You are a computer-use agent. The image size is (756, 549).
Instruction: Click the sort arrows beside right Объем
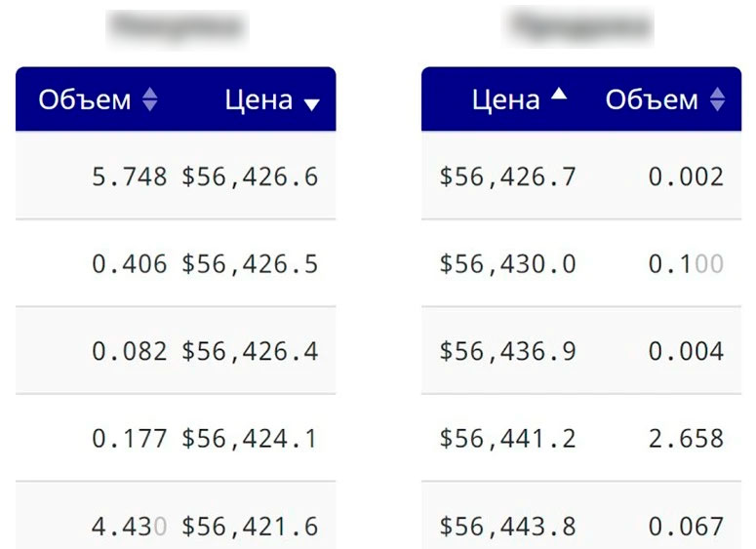(x=717, y=99)
